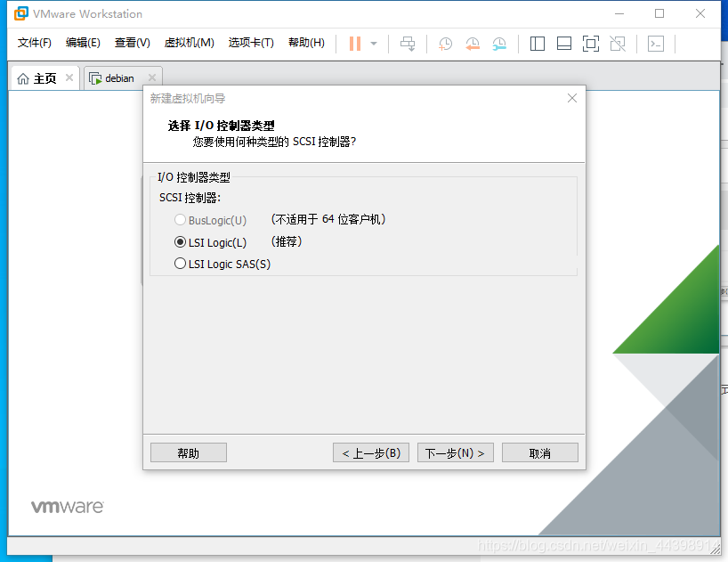This screenshot has width=728, height=562.
Task: Click the send Ctrl+Alt+Del toolbar icon
Action: (x=408, y=44)
